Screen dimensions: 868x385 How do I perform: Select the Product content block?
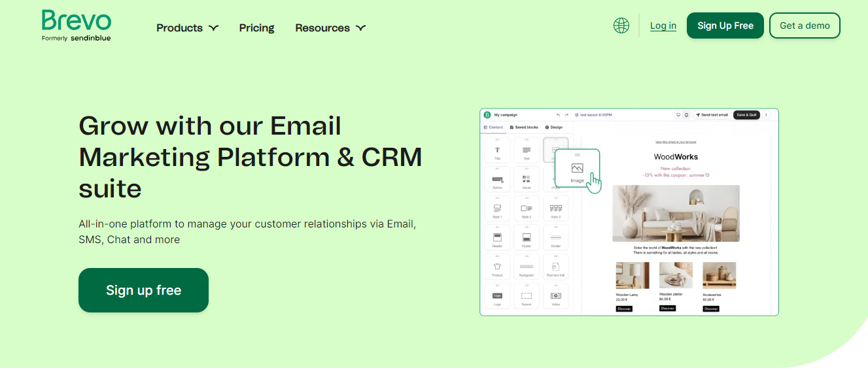(497, 267)
